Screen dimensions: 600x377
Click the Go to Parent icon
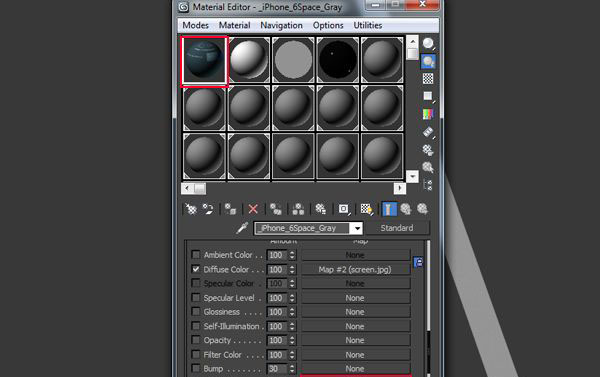406,209
